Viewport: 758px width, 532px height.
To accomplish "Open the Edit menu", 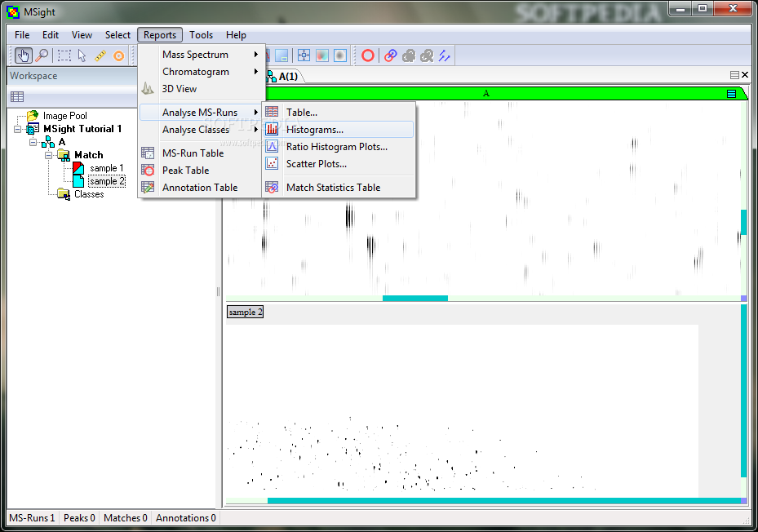I will pyautogui.click(x=51, y=35).
